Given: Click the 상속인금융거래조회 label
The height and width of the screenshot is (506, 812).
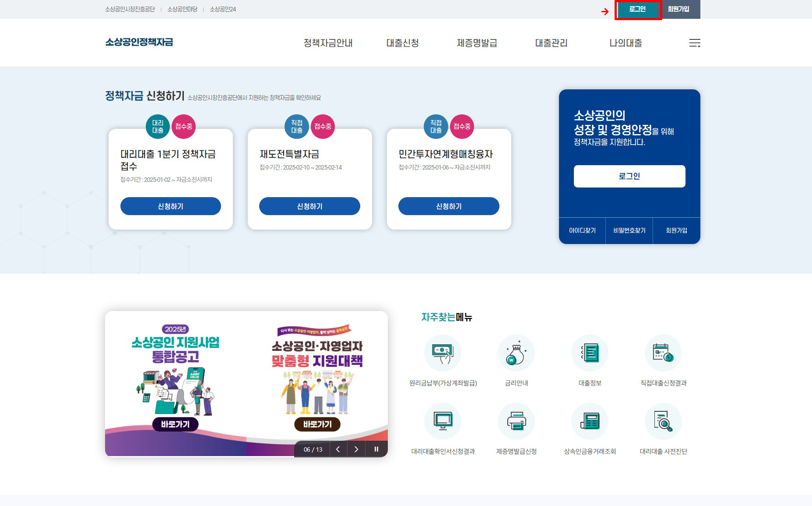Looking at the screenshot, I should (590, 452).
